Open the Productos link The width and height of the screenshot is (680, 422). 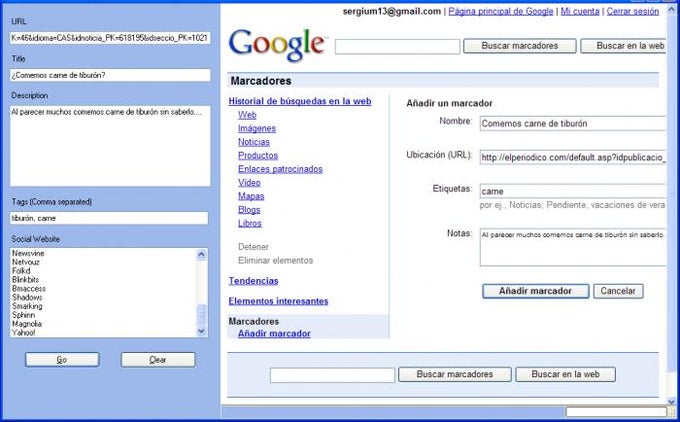(x=258, y=155)
